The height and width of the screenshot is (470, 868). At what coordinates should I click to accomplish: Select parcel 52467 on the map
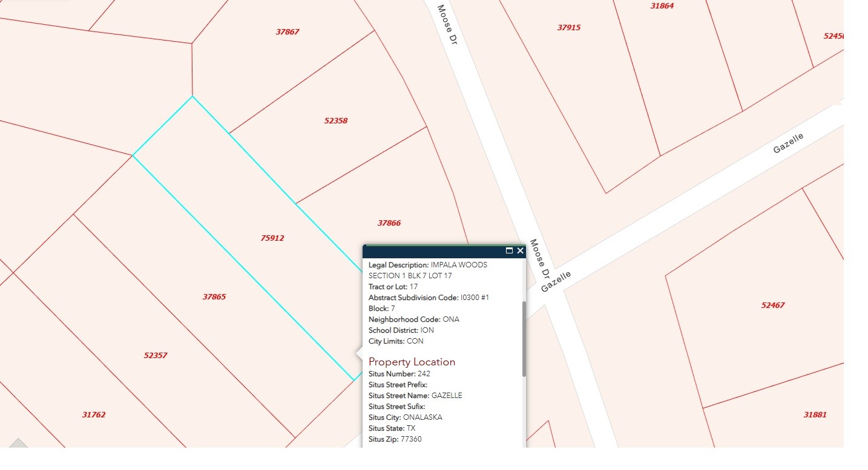coord(773,305)
